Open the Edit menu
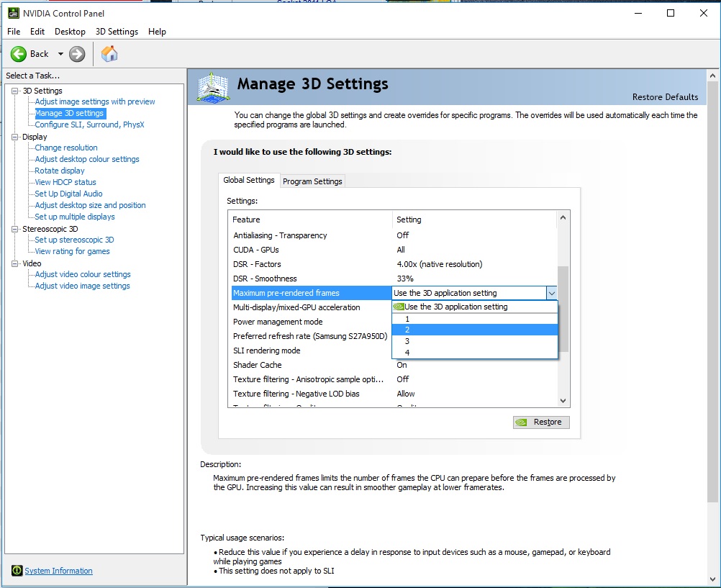 tap(37, 31)
